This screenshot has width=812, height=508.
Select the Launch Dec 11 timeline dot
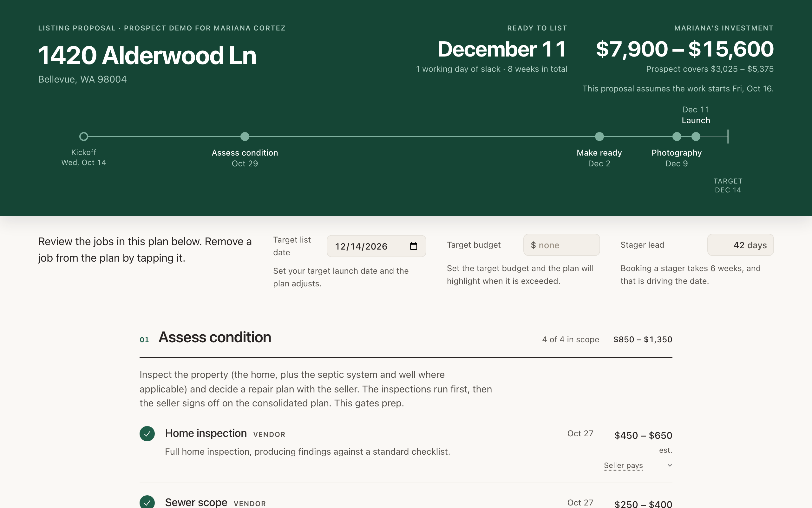pyautogui.click(x=696, y=137)
